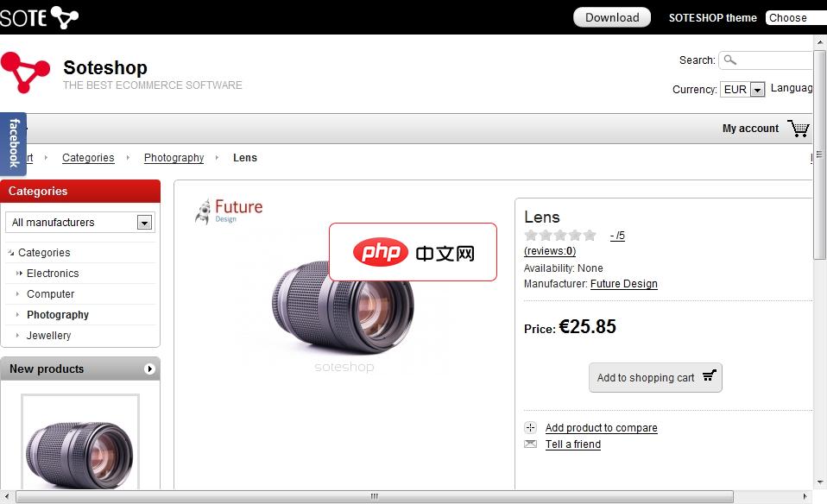The image size is (827, 504).
Task: Click the php 中文网 logo on the product image
Action: [413, 253]
